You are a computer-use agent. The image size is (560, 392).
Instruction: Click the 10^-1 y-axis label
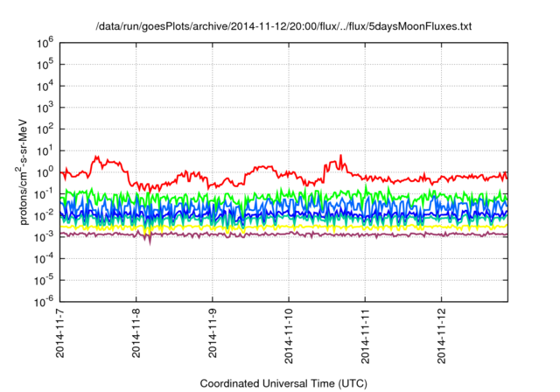tap(44, 194)
